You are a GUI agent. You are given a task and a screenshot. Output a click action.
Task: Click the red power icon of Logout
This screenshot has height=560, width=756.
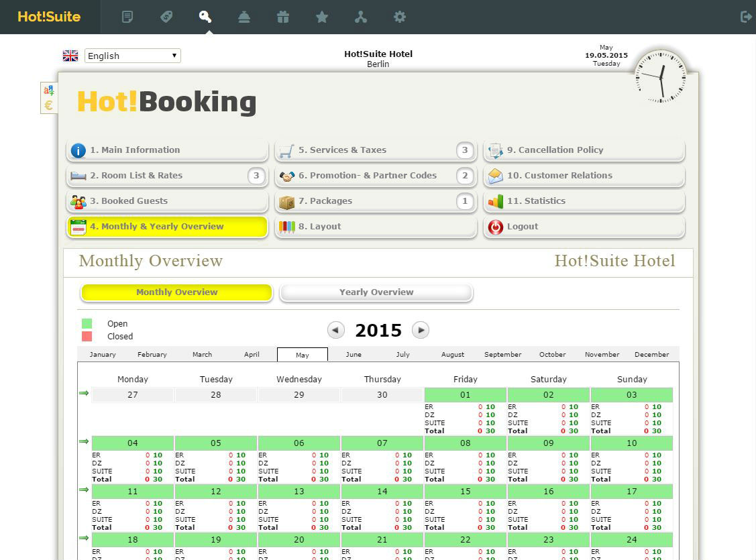(495, 227)
